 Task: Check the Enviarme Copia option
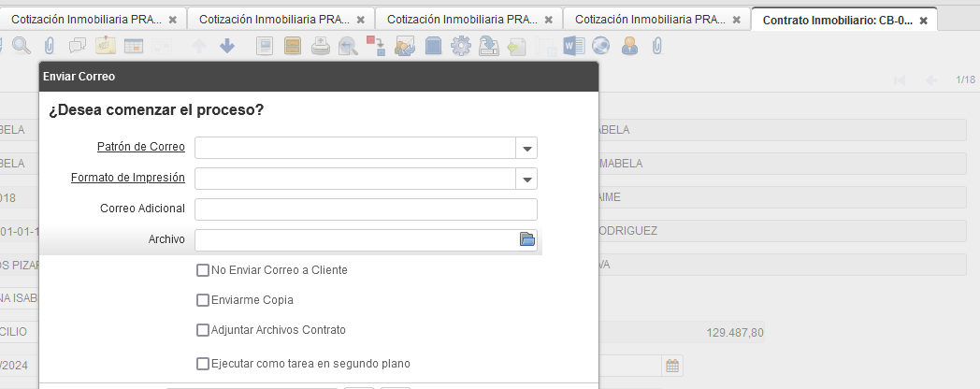(x=203, y=301)
